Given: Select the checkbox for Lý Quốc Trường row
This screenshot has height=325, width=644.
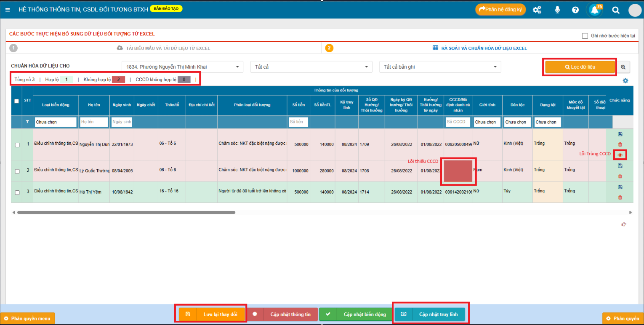Looking at the screenshot, I should tap(17, 171).
